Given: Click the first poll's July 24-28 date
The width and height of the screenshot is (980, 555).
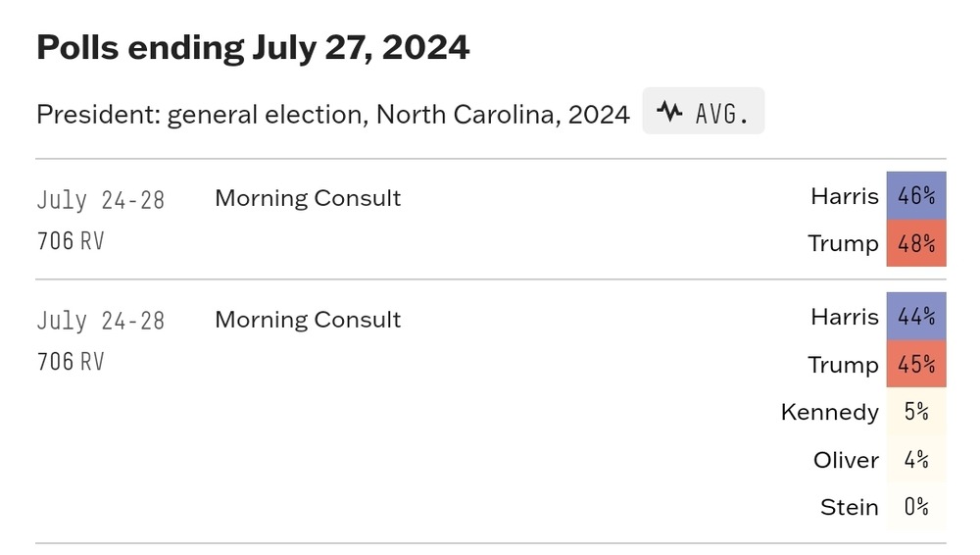Looking at the screenshot, I should [x=101, y=200].
